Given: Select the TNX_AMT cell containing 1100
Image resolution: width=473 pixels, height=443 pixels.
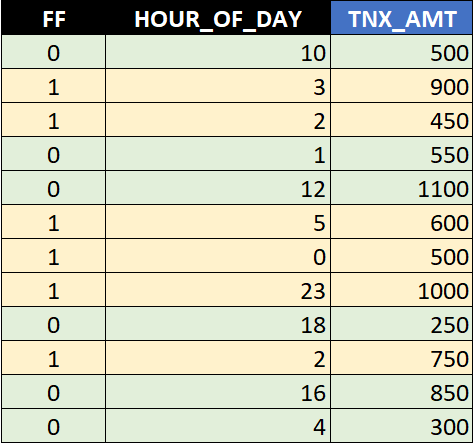Looking at the screenshot, I should (402, 188).
